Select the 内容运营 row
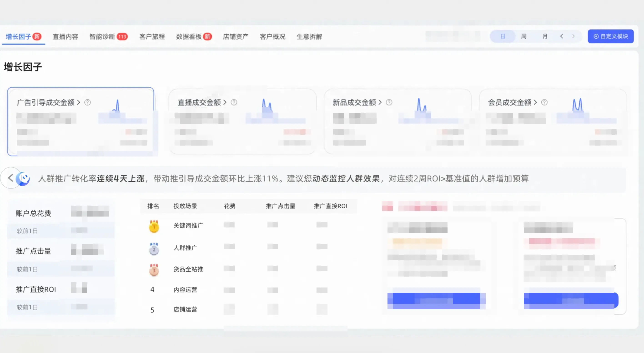The image size is (644, 353). tap(249, 290)
